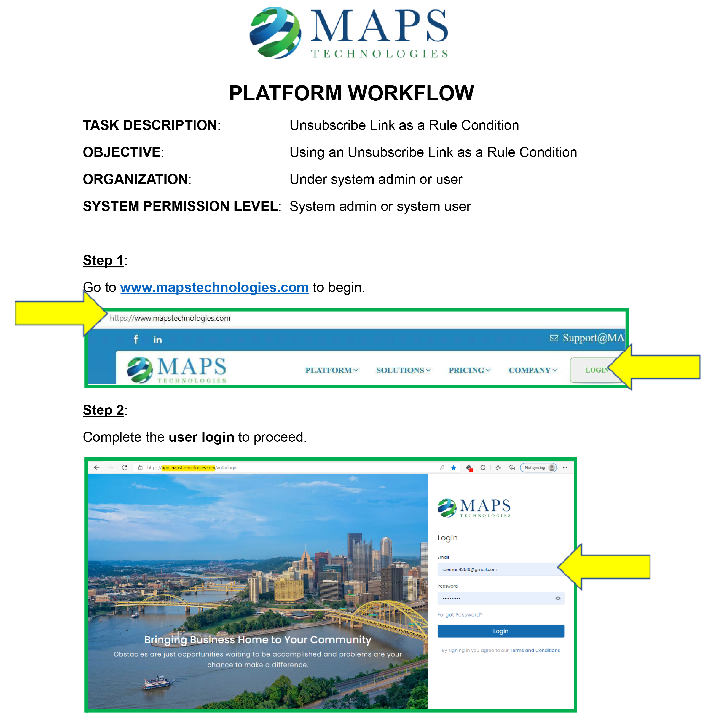The width and height of the screenshot is (703, 728).
Task: Click the browser back arrow
Action: click(x=96, y=468)
